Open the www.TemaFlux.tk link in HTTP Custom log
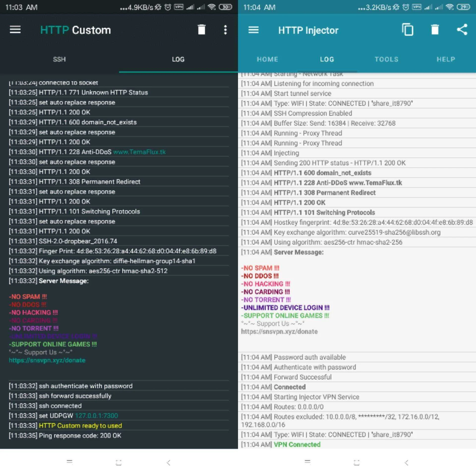Screen dimensions: 476x476 [x=139, y=152]
